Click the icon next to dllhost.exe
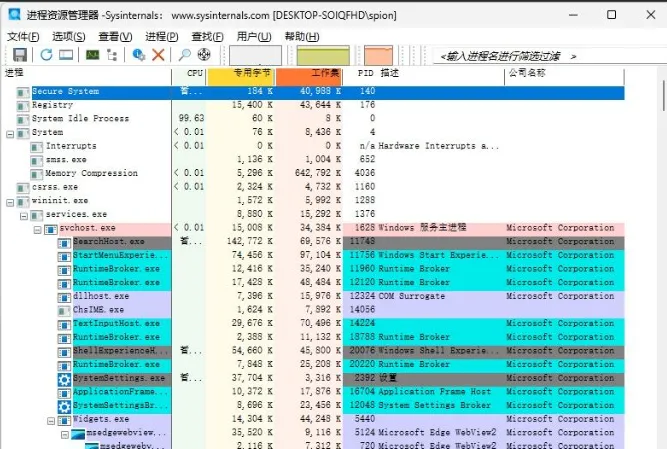 [x=64, y=297]
